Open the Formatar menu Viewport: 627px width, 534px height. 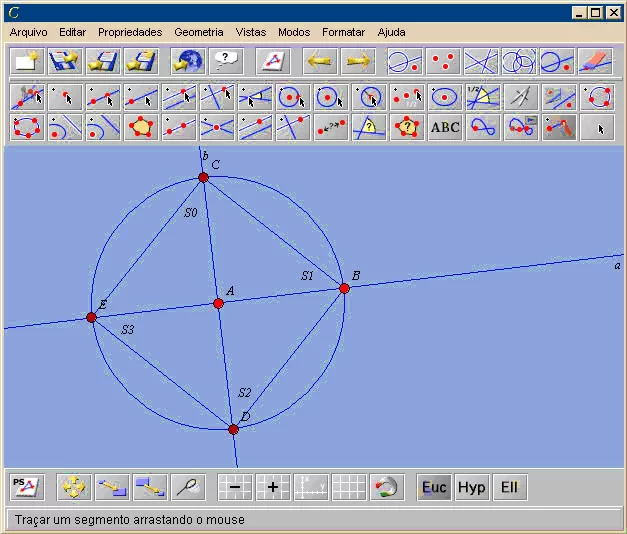(x=343, y=32)
